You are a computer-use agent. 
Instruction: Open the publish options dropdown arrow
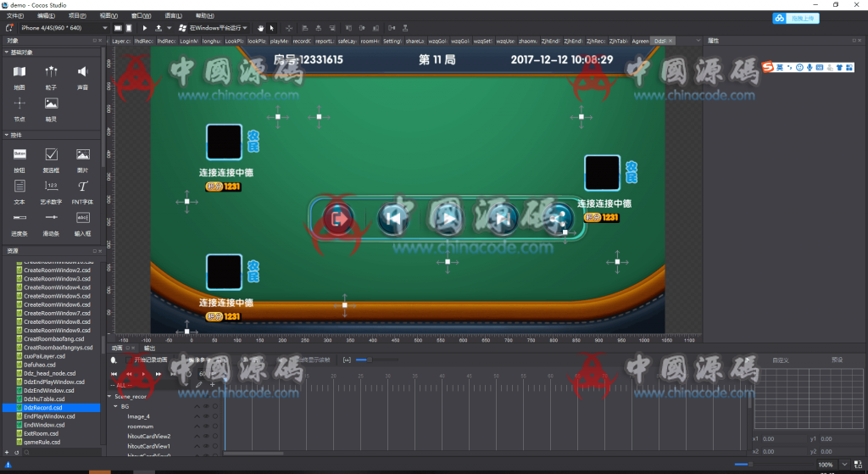170,28
